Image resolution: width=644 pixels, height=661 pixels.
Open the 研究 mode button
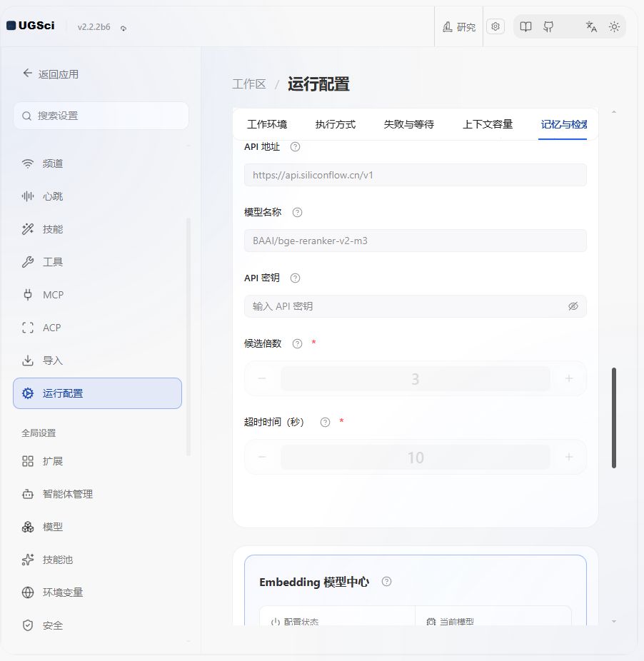click(x=459, y=27)
